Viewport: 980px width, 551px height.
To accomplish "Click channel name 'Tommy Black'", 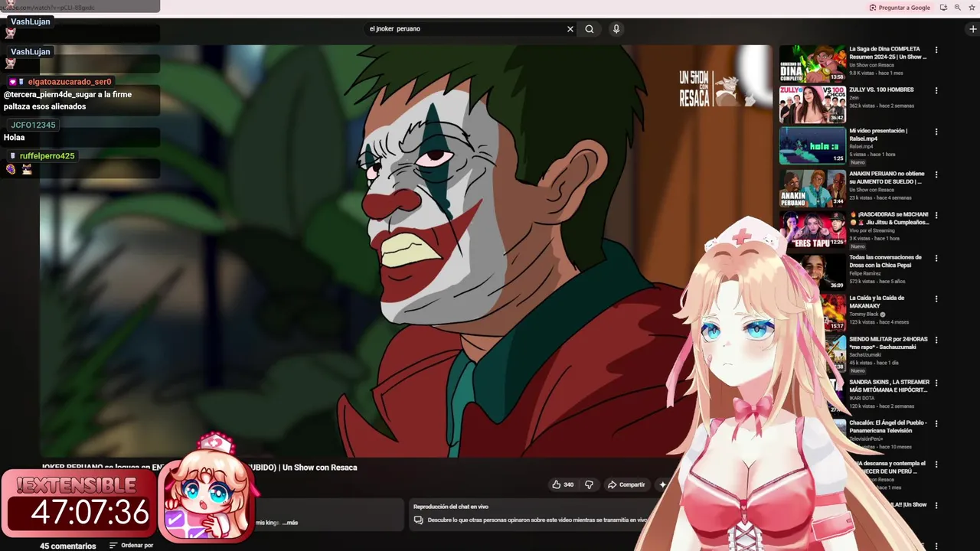I will coord(864,314).
